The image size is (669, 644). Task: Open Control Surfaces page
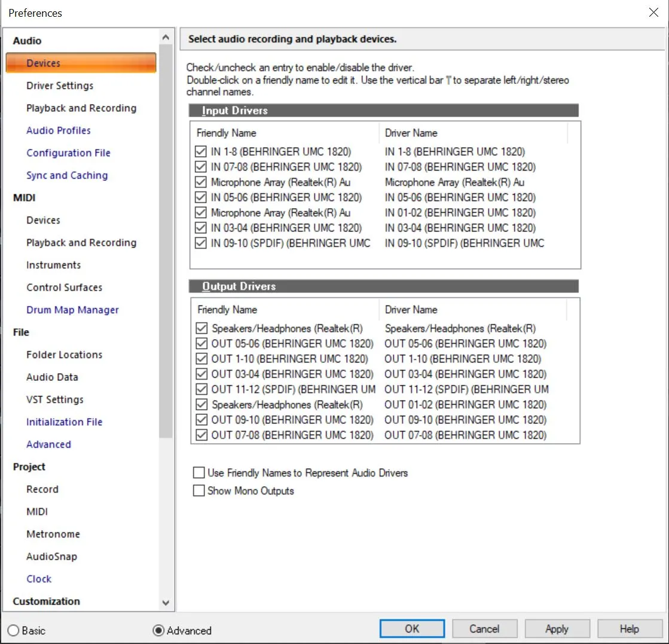pyautogui.click(x=64, y=287)
